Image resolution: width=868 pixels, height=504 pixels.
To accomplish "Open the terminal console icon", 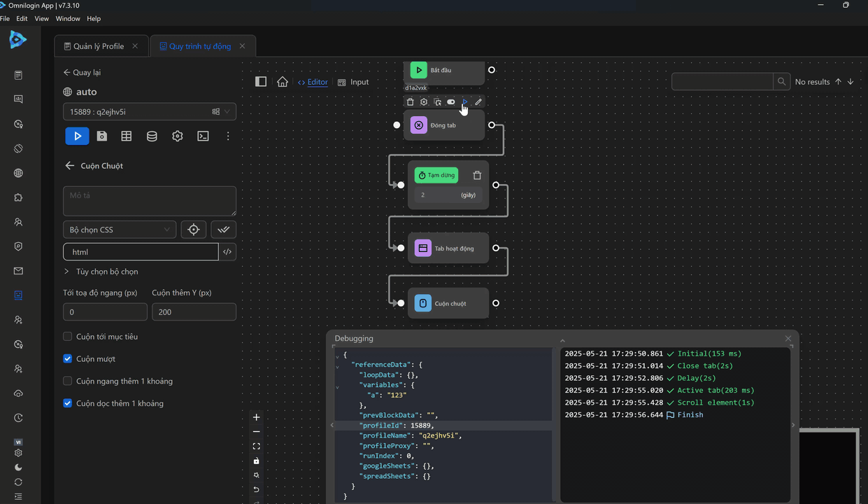I will point(203,136).
